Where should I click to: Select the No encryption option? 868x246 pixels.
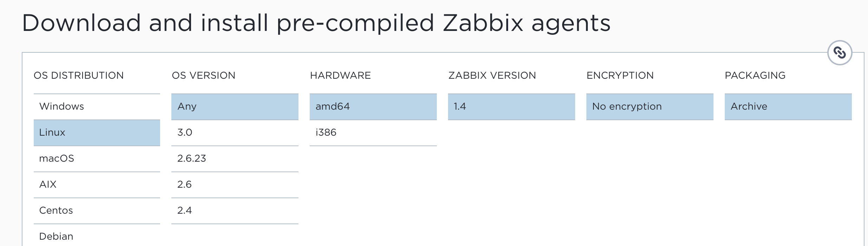tap(650, 106)
